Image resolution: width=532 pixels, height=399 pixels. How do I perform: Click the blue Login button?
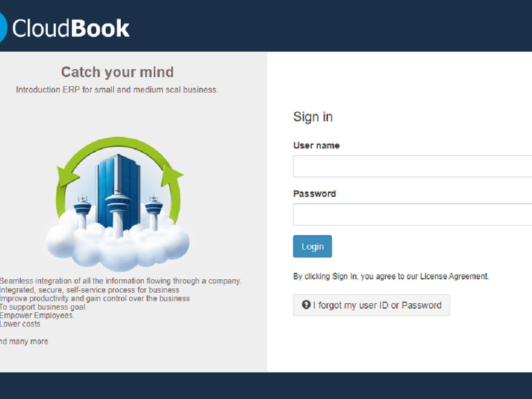pos(312,246)
